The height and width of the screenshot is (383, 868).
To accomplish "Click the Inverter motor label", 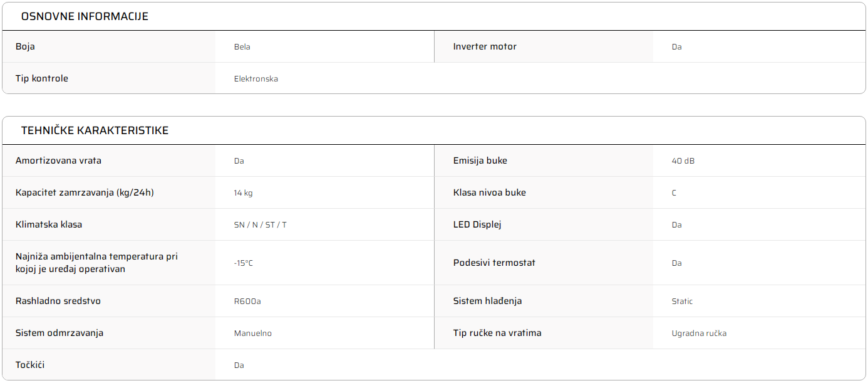I will [485, 46].
